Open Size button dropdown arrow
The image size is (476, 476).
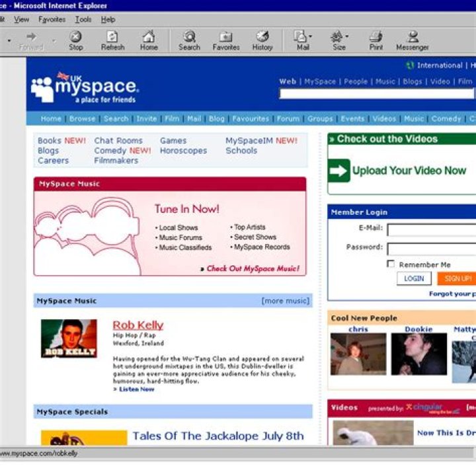tap(346, 36)
